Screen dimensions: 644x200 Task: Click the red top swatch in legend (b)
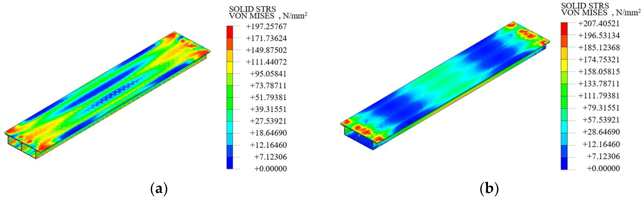564,29
